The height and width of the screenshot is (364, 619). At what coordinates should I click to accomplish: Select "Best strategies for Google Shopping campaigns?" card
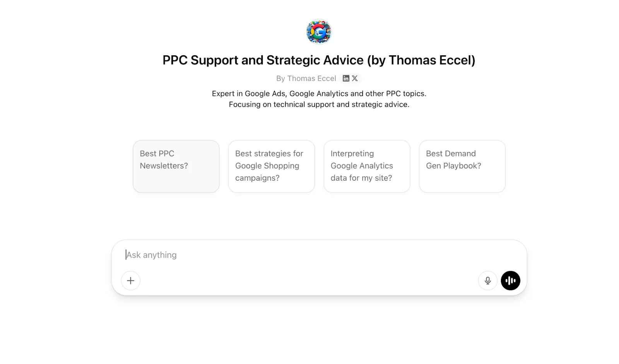click(x=271, y=166)
